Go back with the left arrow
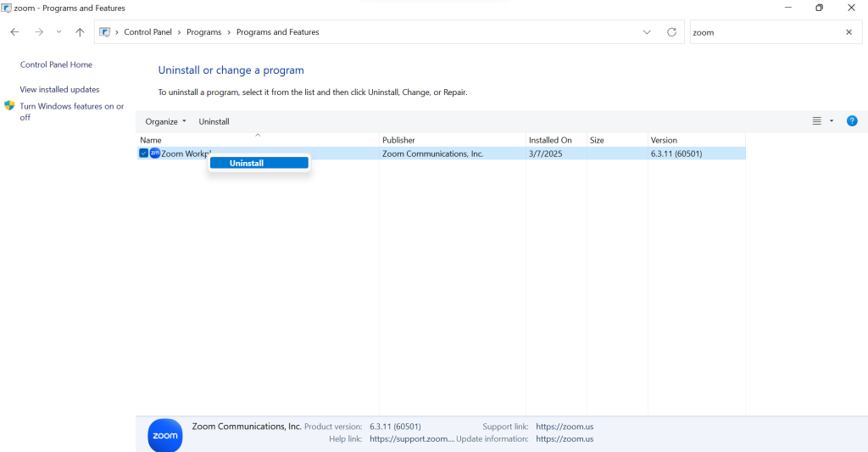The height and width of the screenshot is (452, 868). tap(15, 32)
